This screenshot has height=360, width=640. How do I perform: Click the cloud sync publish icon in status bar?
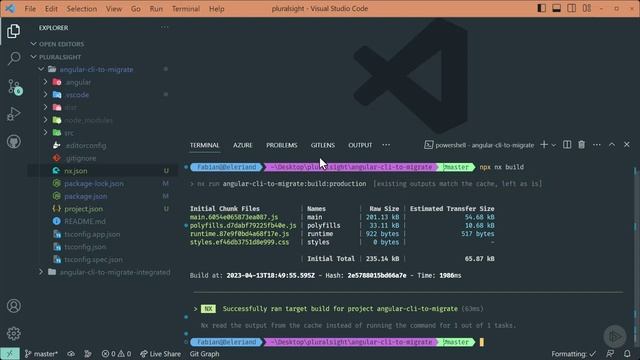pyautogui.click(x=71, y=354)
